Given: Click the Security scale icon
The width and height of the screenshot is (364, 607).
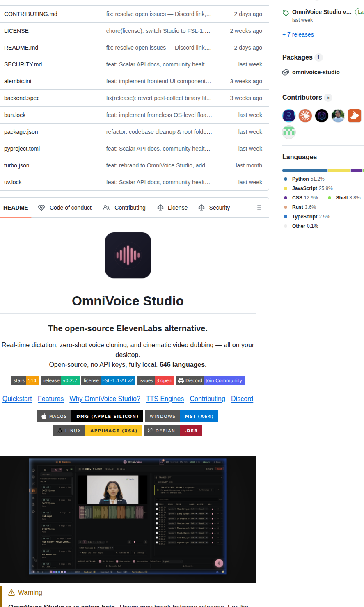Looking at the screenshot, I should pyautogui.click(x=201, y=208).
